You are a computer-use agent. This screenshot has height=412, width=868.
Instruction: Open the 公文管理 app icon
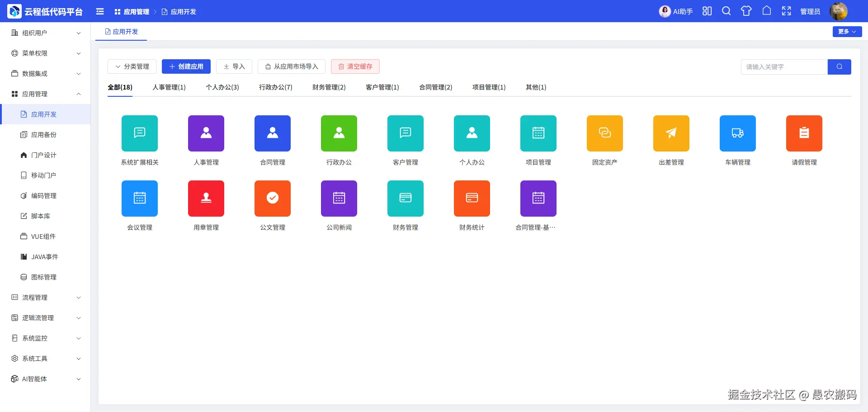click(x=273, y=199)
